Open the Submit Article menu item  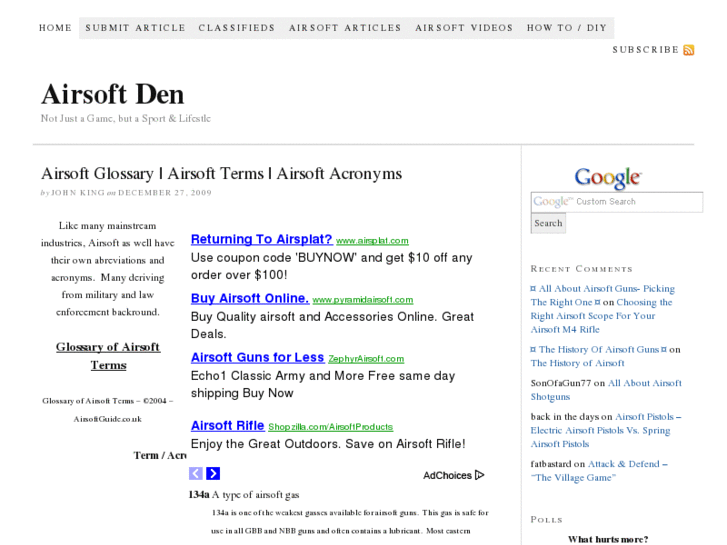(x=135, y=28)
